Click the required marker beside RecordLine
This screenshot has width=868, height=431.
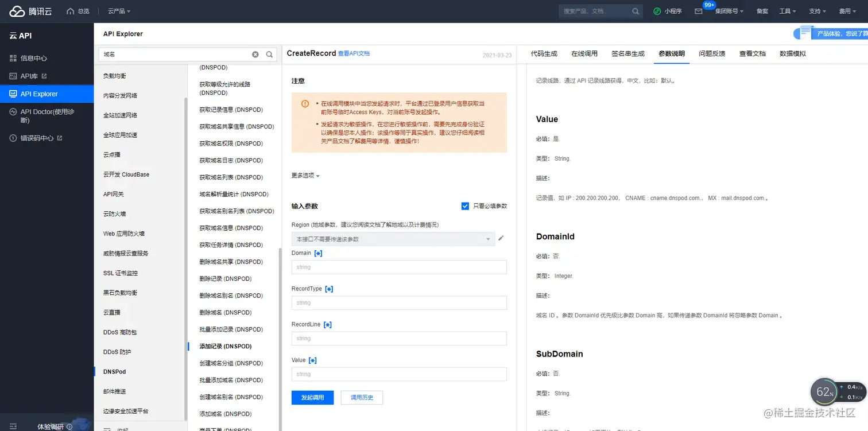pyautogui.click(x=328, y=325)
